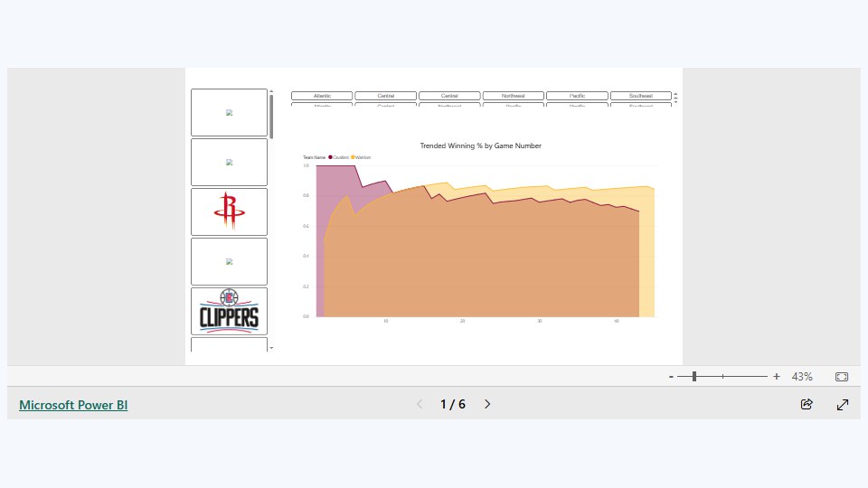The image size is (868, 488).
Task: Click the division slicer scroll-down arrow
Action: (x=675, y=100)
